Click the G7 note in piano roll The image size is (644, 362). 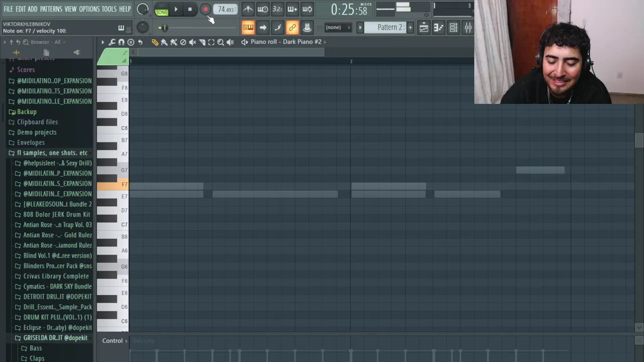540,170
